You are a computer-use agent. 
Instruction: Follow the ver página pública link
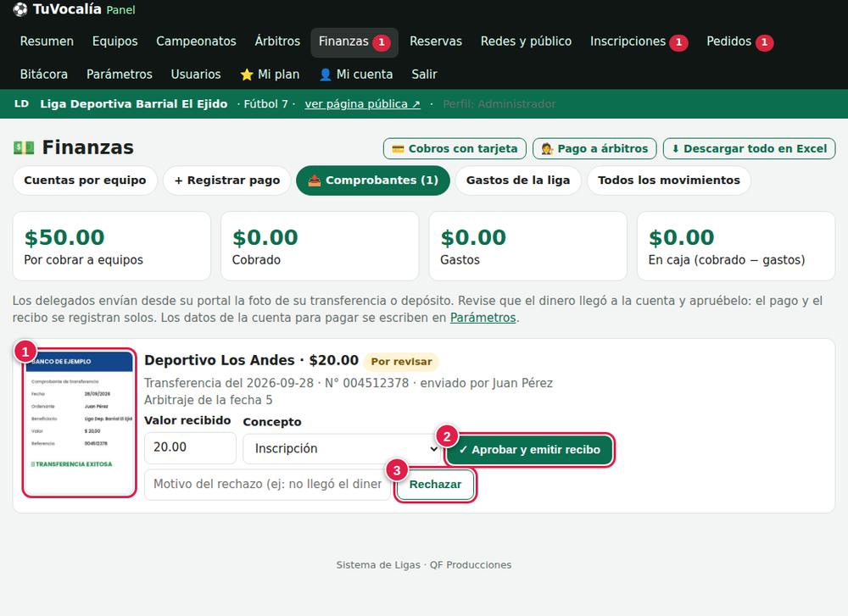362,103
